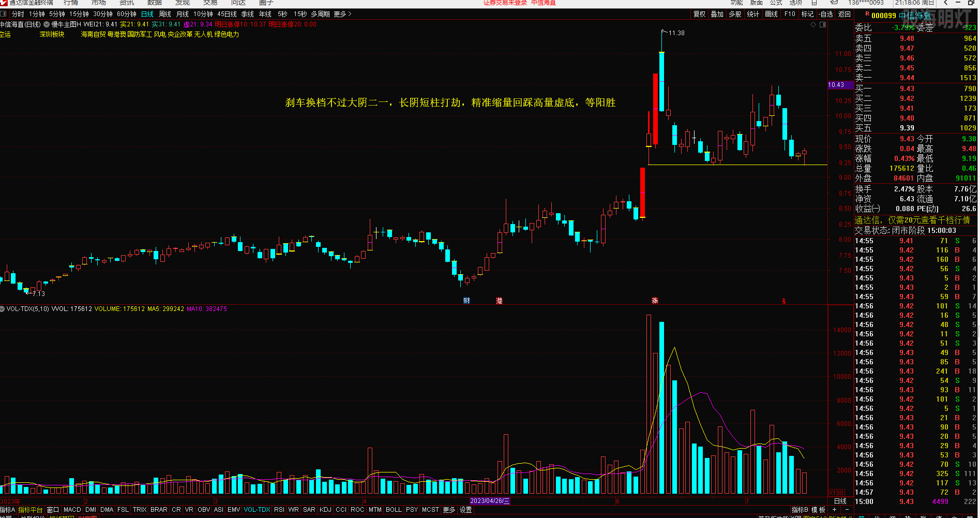Click the X100 volume unit label
This screenshot has width=980, height=518.
836,493
